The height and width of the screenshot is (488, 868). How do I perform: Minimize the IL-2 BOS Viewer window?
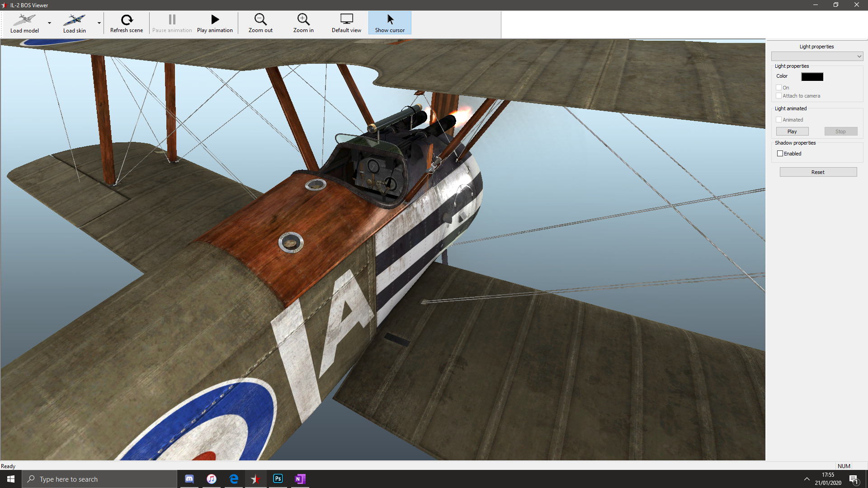(x=816, y=5)
